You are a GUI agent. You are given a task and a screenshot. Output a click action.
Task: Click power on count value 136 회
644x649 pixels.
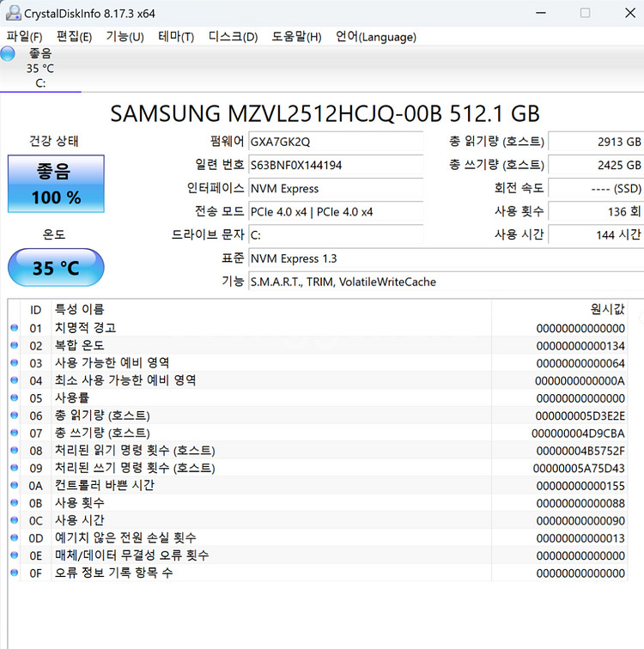[596, 211]
